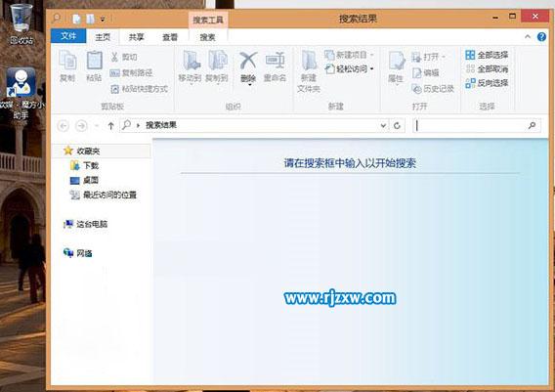Click the 复制路径 copy path button
This screenshot has width=555, height=392.
(132, 72)
